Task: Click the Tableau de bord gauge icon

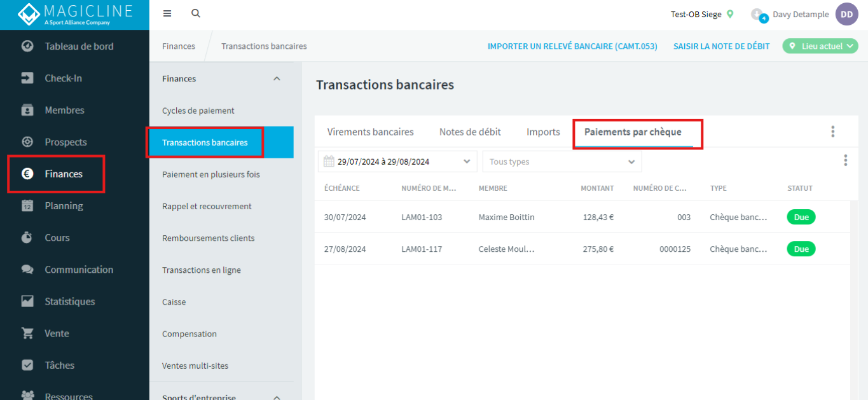Action: point(27,46)
